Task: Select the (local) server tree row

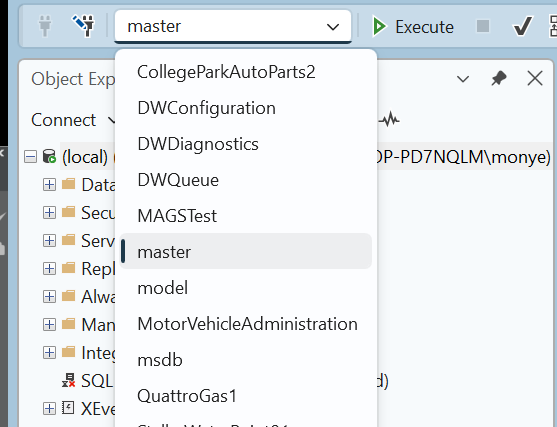Action: point(306,157)
